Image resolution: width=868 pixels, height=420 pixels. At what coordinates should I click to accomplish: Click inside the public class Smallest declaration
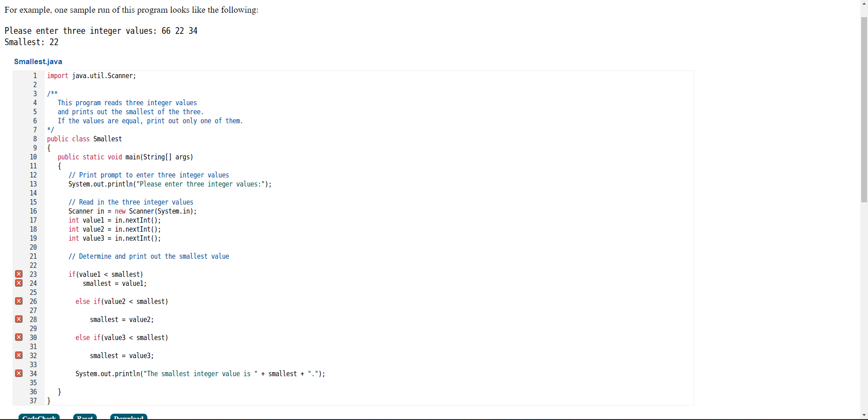84,139
